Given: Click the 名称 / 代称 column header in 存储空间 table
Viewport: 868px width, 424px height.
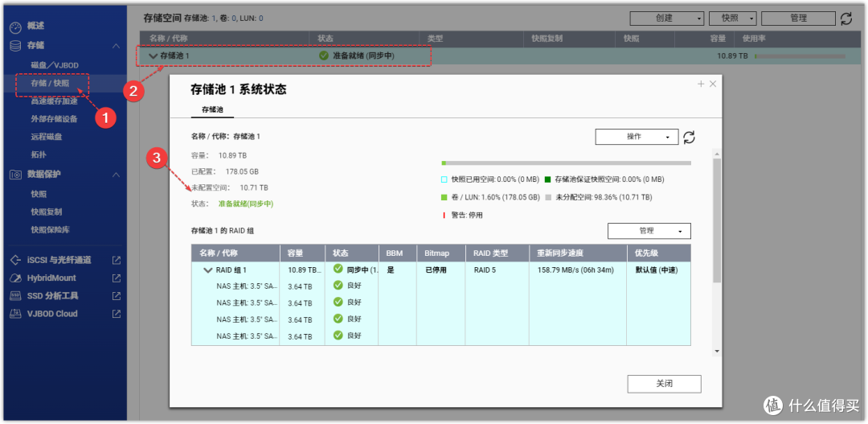Looking at the screenshot, I should tap(168, 39).
